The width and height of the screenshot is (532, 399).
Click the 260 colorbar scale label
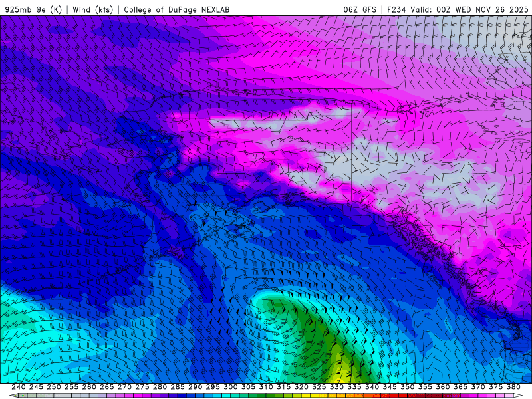[89, 387]
